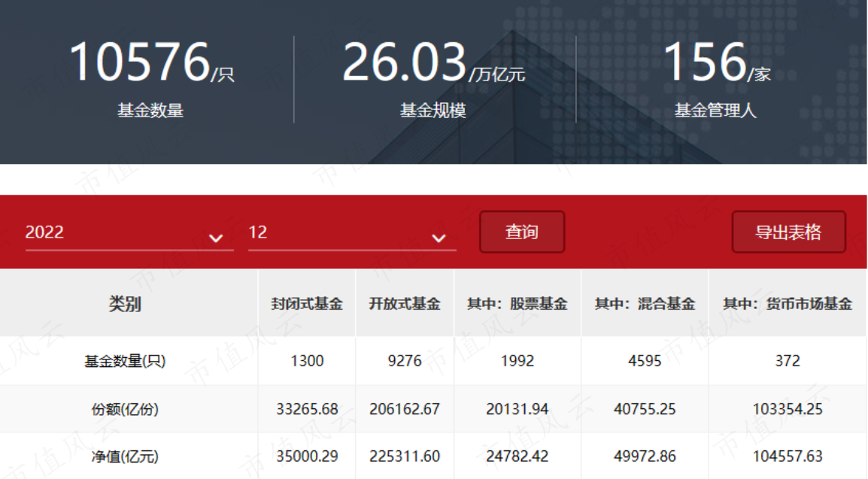The height and width of the screenshot is (479, 868).
Task: Click the cell value 104557.63
Action: tap(788, 456)
